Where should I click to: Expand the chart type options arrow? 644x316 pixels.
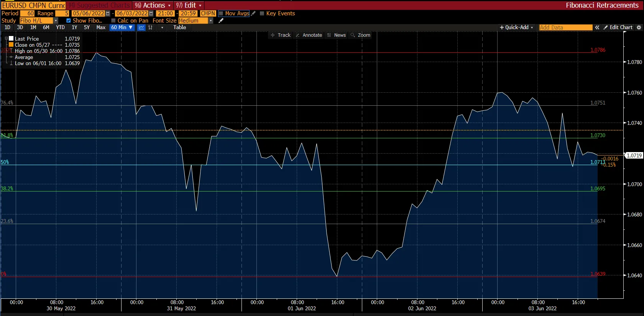(162, 28)
